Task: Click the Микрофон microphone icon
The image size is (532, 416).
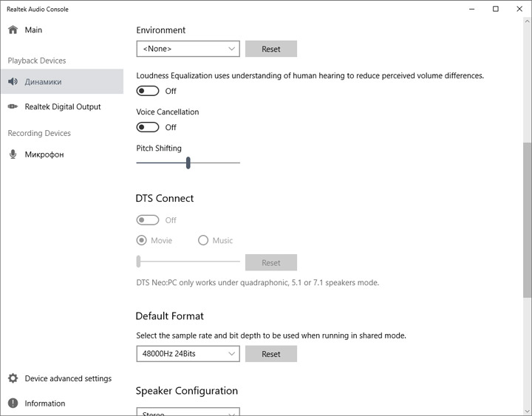Action: click(x=13, y=154)
